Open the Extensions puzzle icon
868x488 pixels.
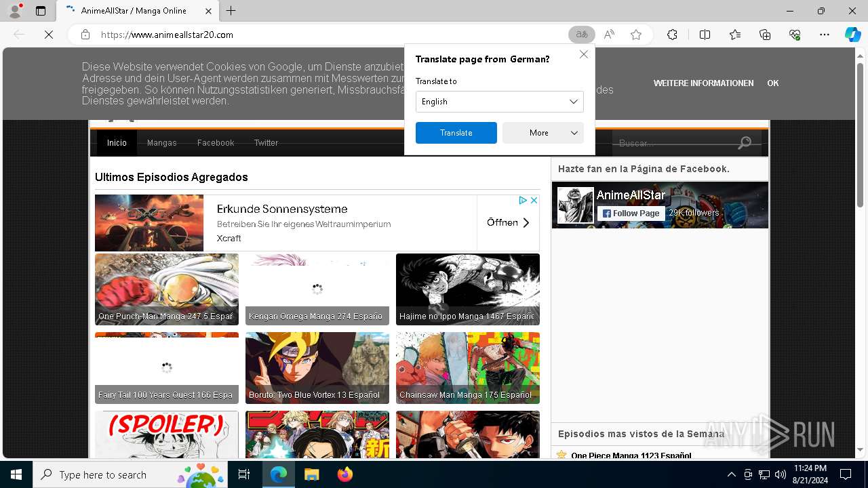(x=672, y=35)
